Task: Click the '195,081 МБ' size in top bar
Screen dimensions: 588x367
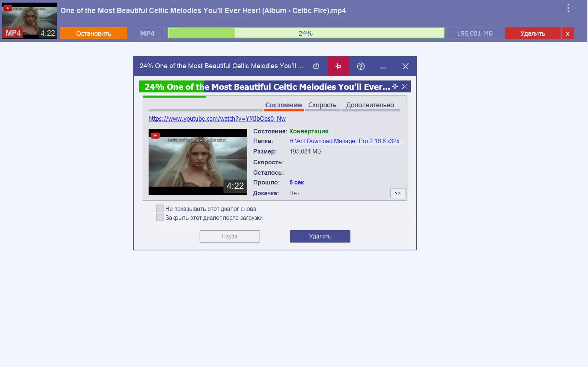Action: pyautogui.click(x=475, y=33)
